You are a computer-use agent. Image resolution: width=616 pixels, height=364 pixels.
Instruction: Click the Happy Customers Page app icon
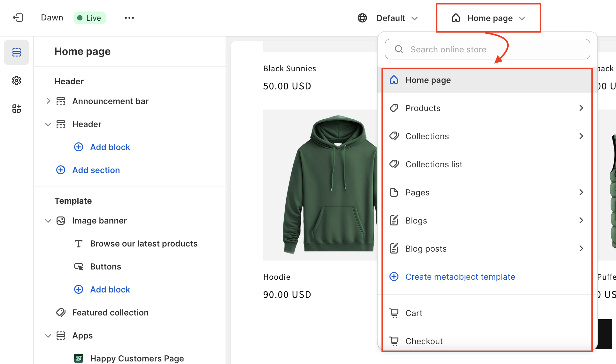pyautogui.click(x=79, y=358)
